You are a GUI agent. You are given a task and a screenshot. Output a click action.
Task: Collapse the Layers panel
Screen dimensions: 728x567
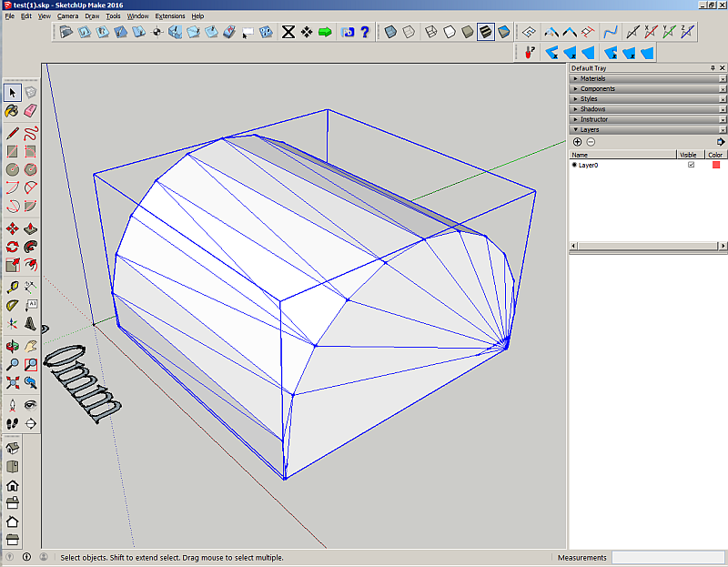click(590, 129)
